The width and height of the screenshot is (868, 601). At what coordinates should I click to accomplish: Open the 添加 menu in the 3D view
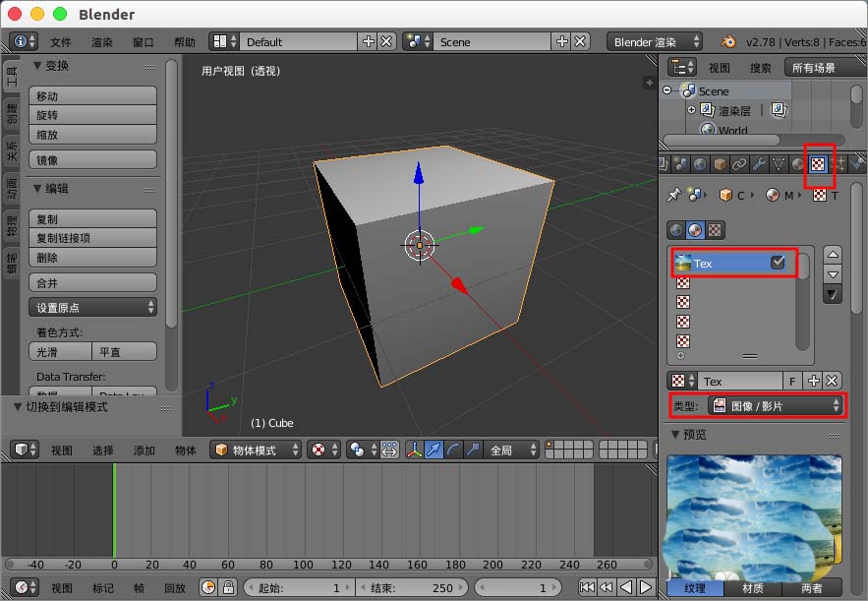[145, 450]
